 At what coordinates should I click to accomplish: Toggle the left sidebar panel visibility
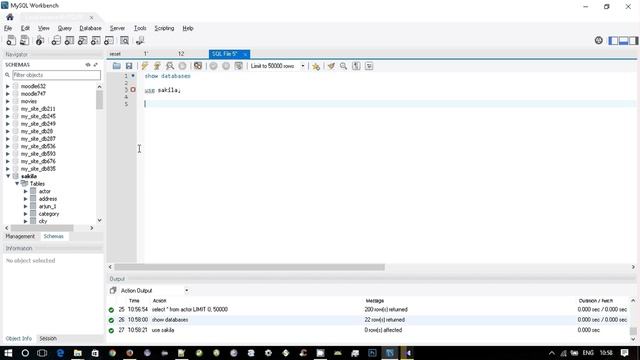click(x=613, y=40)
